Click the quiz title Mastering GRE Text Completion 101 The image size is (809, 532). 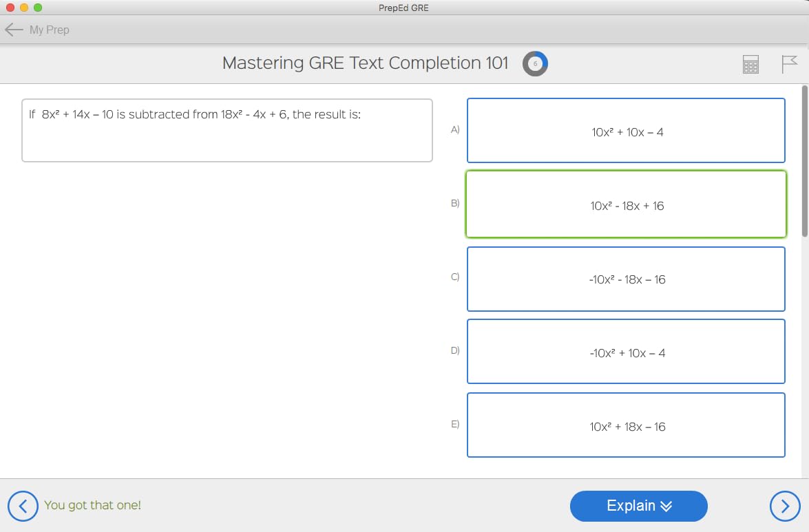(365, 63)
